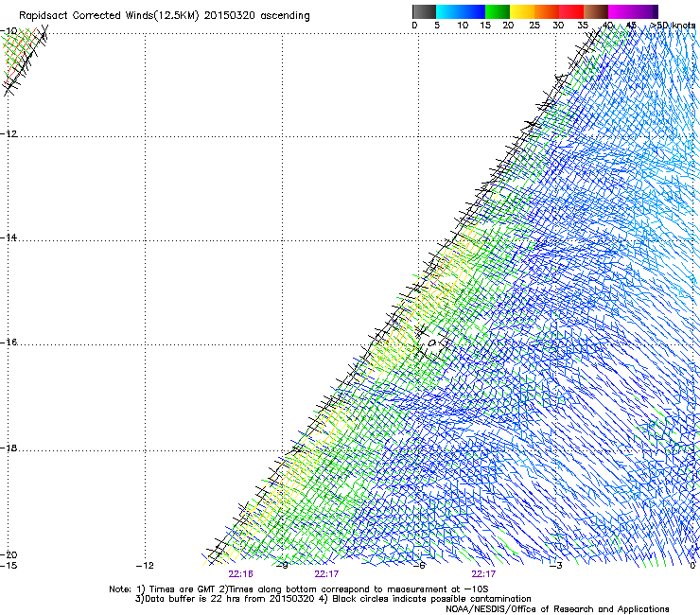Click the 'NOAA/NESDIS/Office of Research and Applications' credit
The width and height of the screenshot is (700, 615).
[x=557, y=609]
